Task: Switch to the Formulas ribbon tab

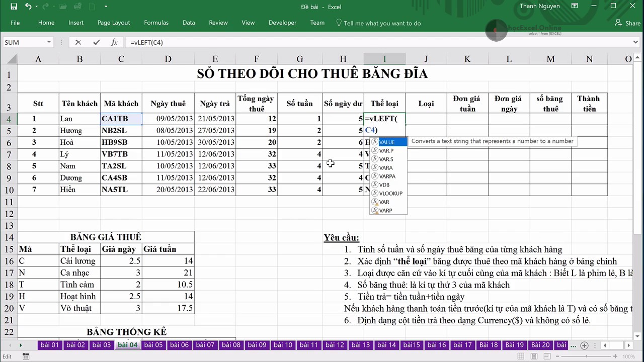Action: pos(156,23)
